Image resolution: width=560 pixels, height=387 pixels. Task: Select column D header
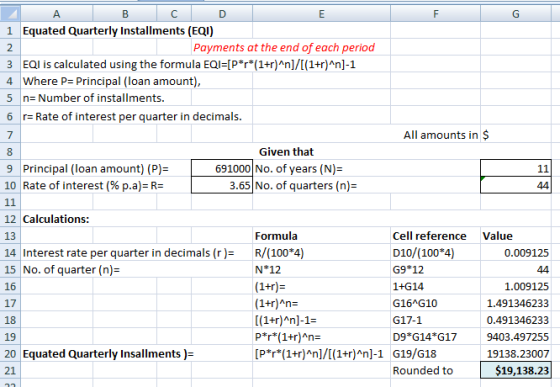tap(222, 14)
